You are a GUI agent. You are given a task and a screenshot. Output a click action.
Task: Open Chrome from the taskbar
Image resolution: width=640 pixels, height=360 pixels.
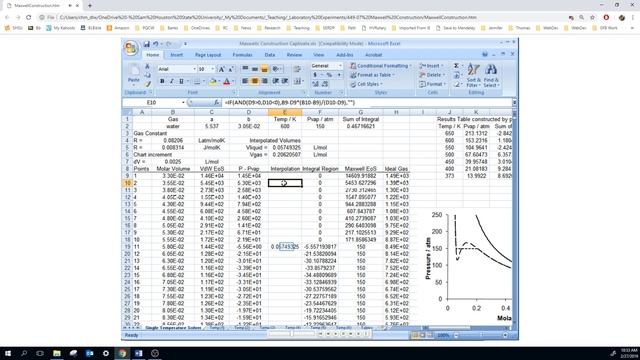[x=122, y=353]
